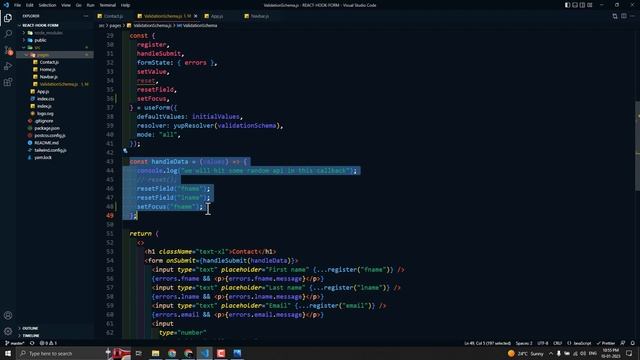640x360 pixels.
Task: Open the Go menu
Action: tap(78, 5)
